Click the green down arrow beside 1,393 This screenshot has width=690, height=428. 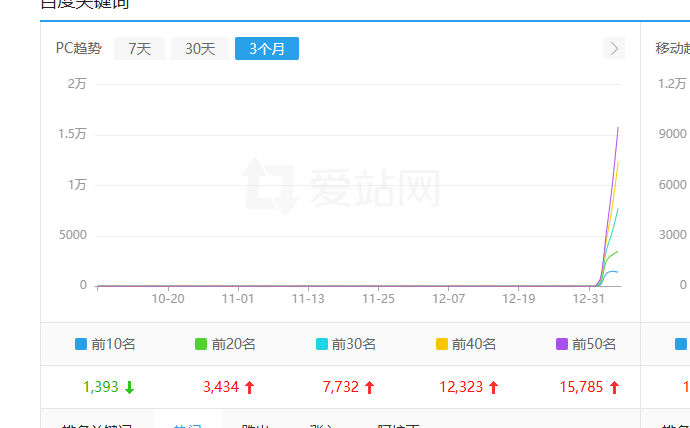130,387
